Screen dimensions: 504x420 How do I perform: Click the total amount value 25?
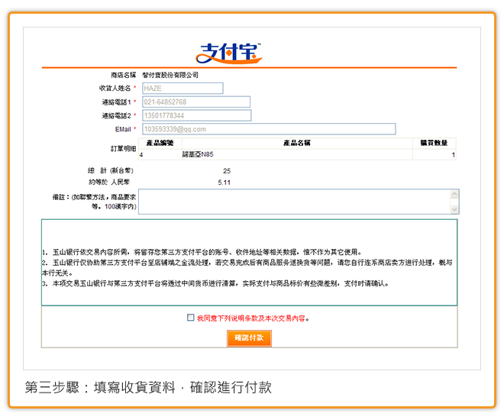tap(227, 171)
